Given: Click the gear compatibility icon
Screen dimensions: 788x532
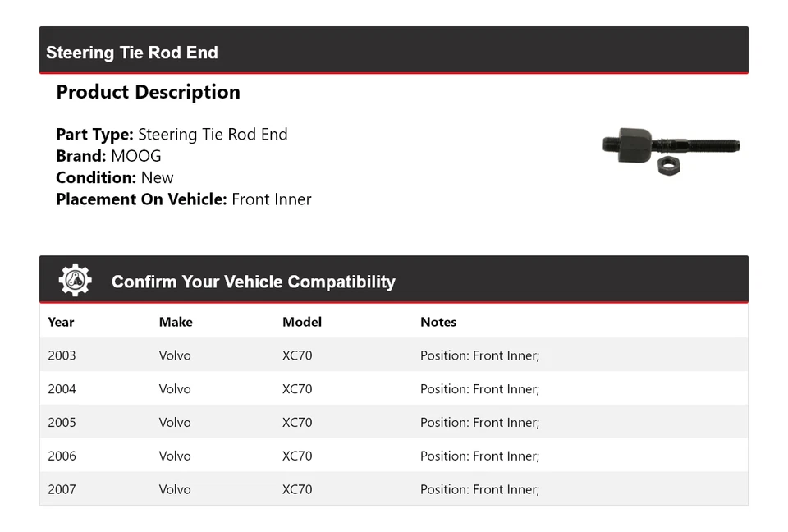Looking at the screenshot, I should 75,281.
